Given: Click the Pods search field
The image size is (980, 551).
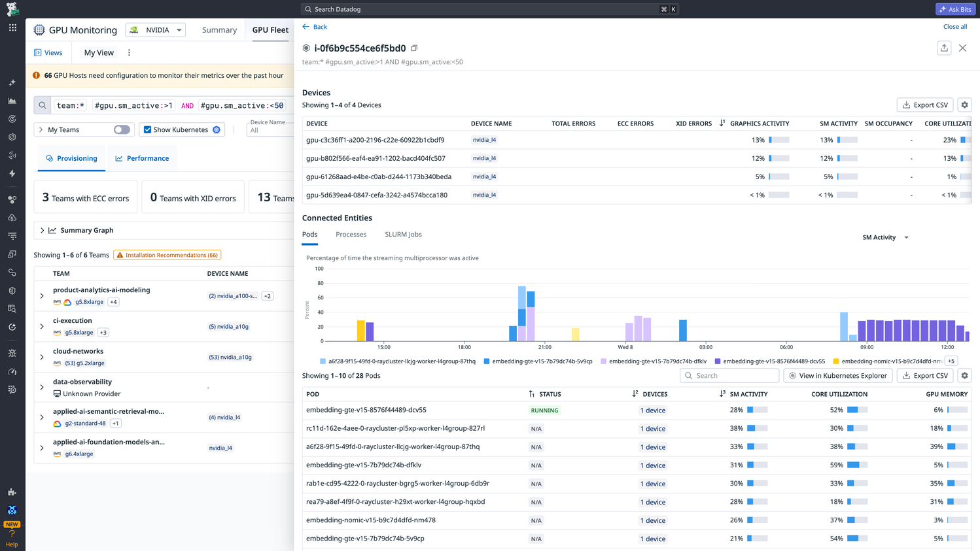Looking at the screenshot, I should (x=729, y=376).
